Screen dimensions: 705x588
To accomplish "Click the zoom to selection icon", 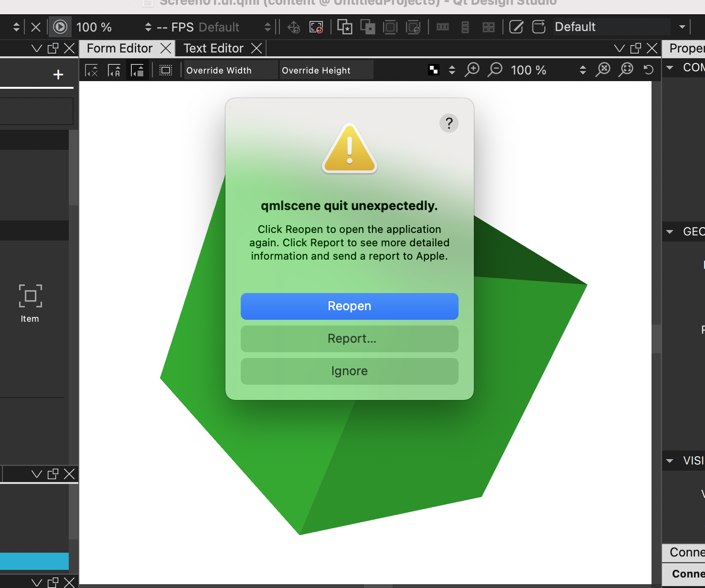I will pyautogui.click(x=626, y=70).
